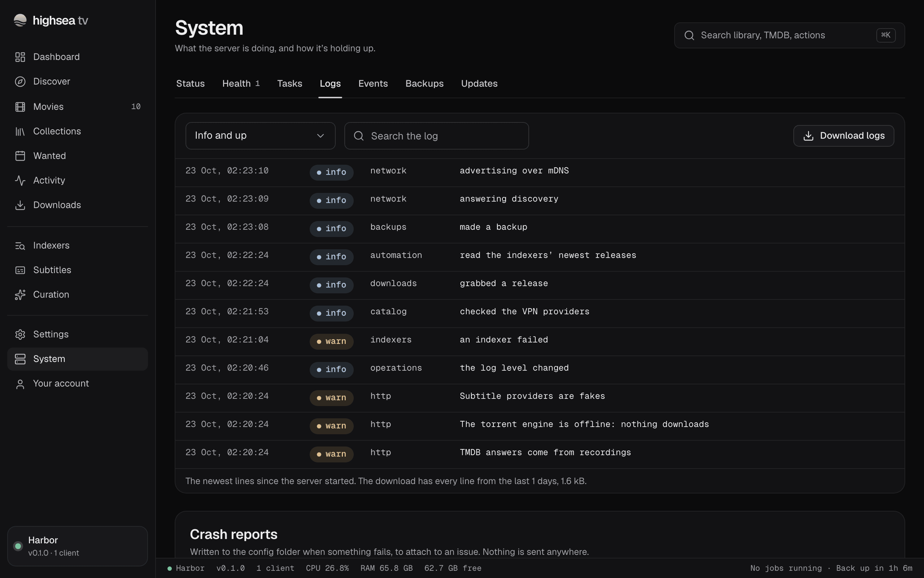924x578 pixels.
Task: Focus the Search library, TMDB, actions field
Action: (789, 35)
